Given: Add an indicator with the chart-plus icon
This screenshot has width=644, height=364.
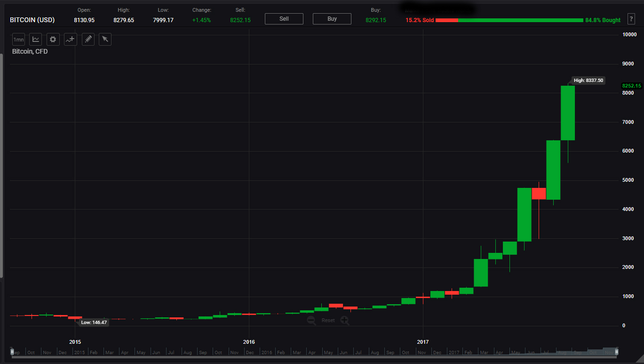Looking at the screenshot, I should point(71,40).
